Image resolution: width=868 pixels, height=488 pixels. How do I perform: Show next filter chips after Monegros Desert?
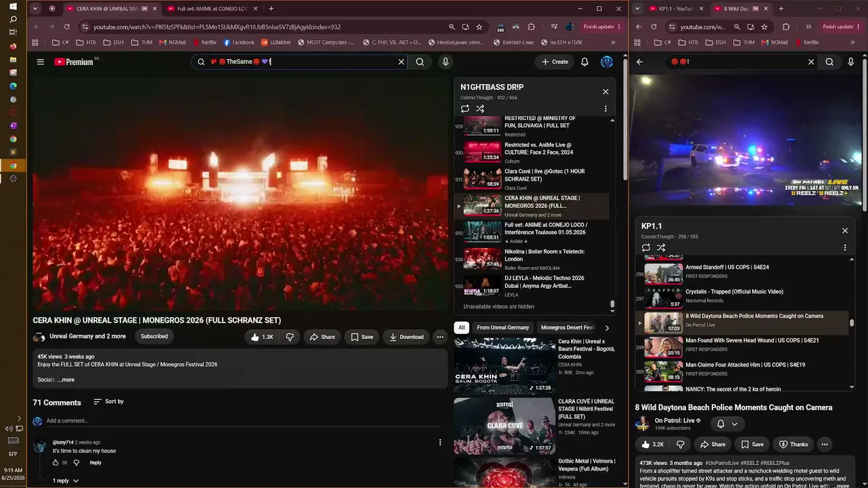tap(607, 328)
